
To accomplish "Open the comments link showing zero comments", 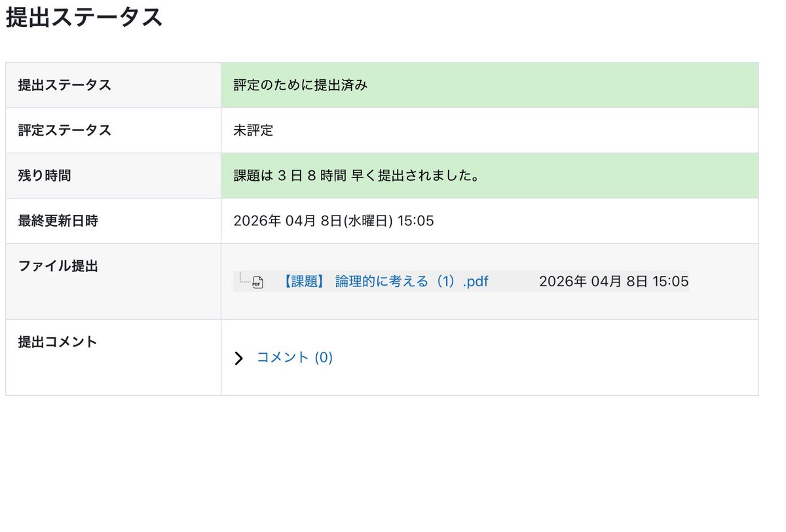I will pyautogui.click(x=295, y=358).
